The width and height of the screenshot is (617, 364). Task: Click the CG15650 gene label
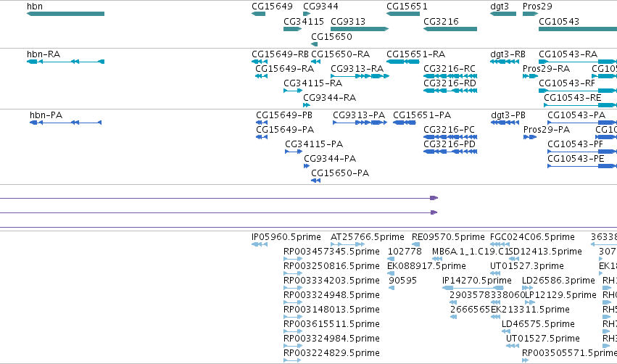click(x=331, y=36)
